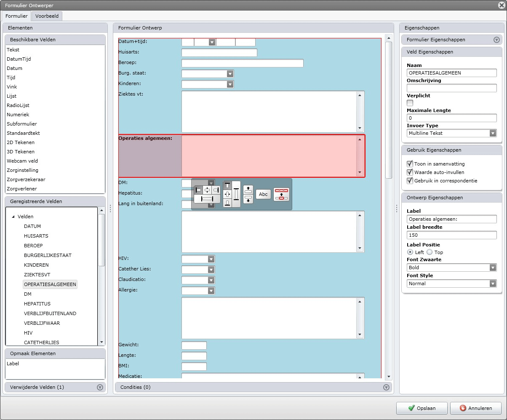This screenshot has width=507, height=420.
Task: Click the Annuleren button
Action: point(475,408)
